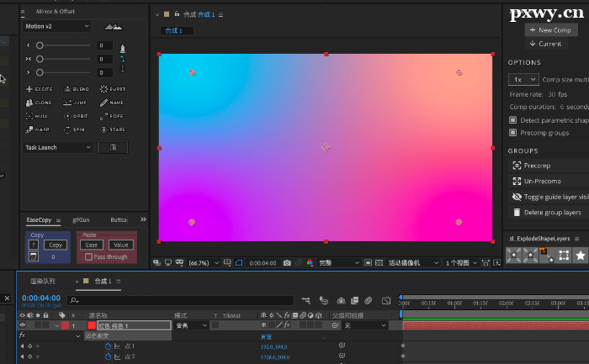
Task: Click the Warp tool in Motion v2
Action: tap(37, 129)
